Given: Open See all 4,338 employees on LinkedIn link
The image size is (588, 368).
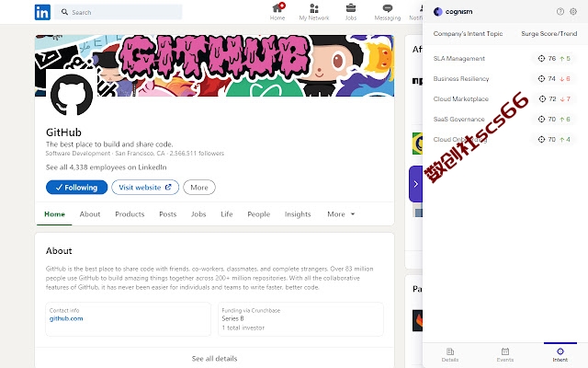Looking at the screenshot, I should (107, 167).
